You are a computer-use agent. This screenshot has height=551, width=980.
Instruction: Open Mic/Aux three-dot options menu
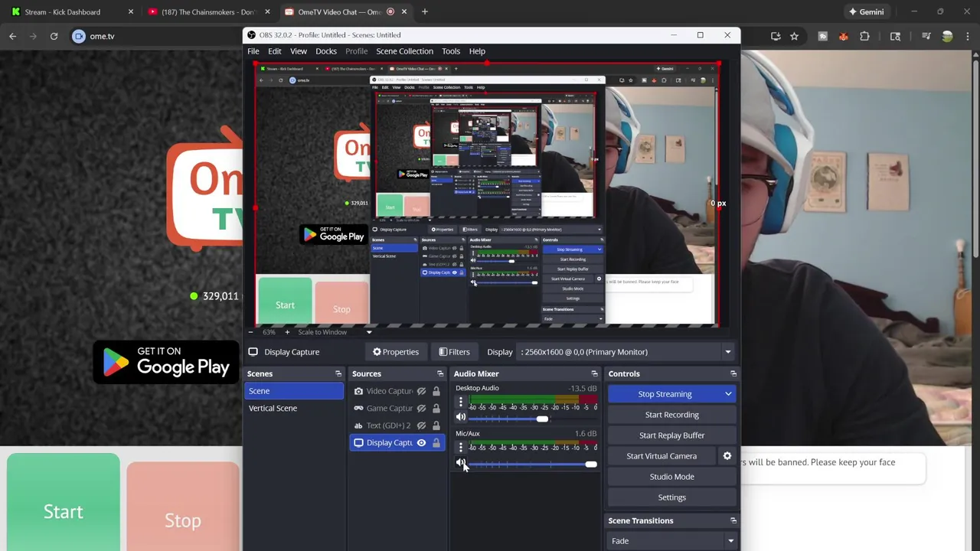(461, 447)
